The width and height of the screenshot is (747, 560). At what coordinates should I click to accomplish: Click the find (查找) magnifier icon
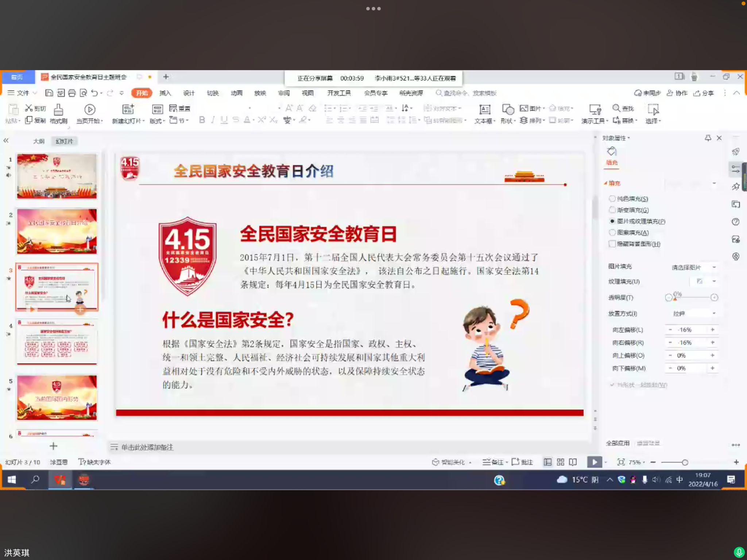(x=616, y=108)
